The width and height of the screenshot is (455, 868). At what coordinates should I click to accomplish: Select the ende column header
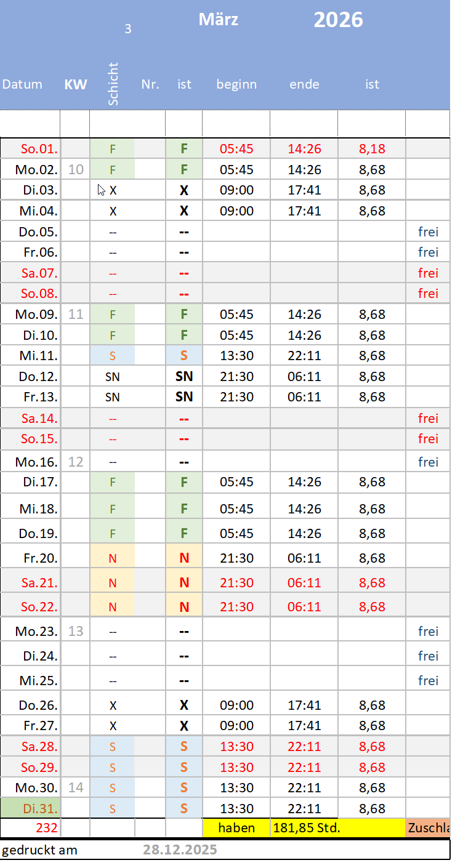click(x=304, y=84)
